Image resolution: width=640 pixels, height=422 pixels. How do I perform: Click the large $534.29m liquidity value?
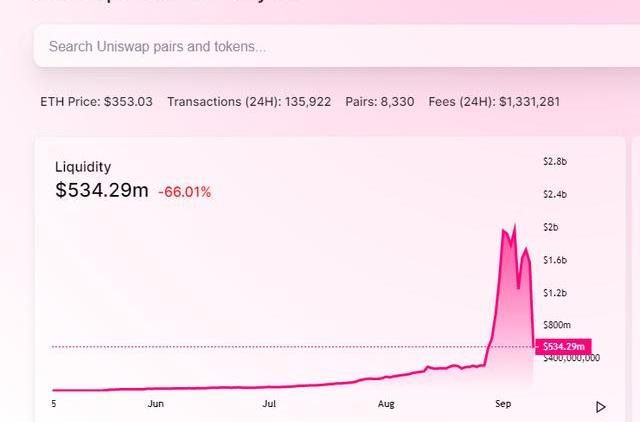click(x=101, y=190)
